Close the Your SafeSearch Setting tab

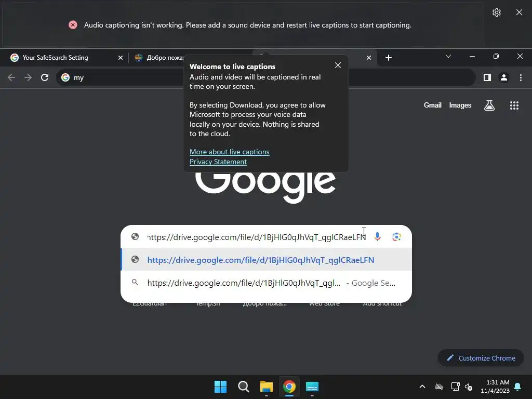pyautogui.click(x=120, y=58)
